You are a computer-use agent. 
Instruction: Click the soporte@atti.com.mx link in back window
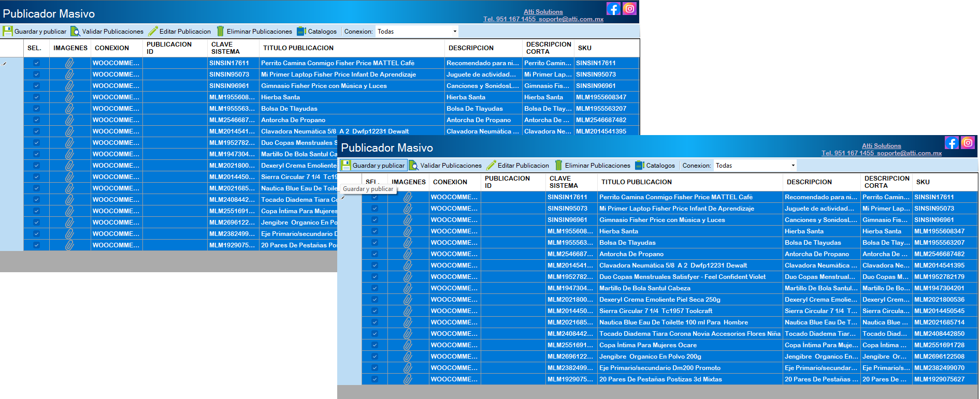tap(571, 19)
